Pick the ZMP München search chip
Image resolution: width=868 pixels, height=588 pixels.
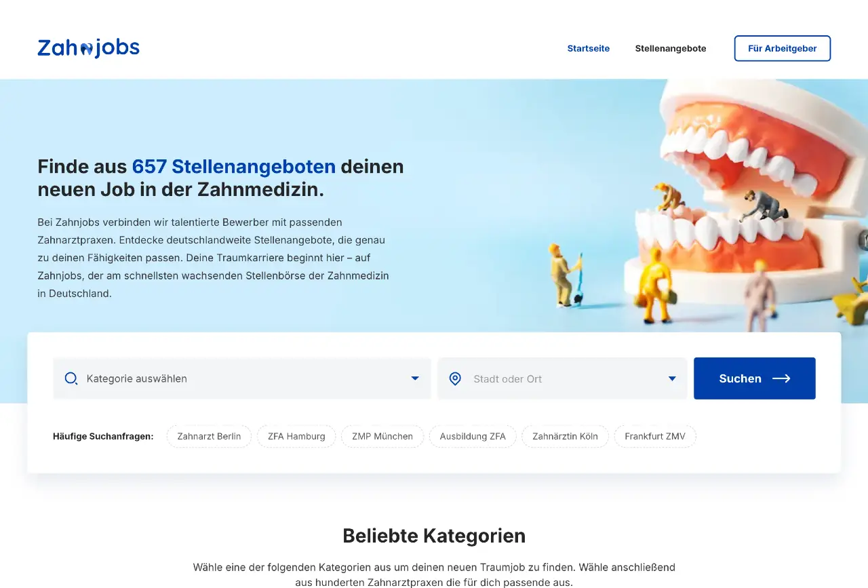(x=382, y=436)
